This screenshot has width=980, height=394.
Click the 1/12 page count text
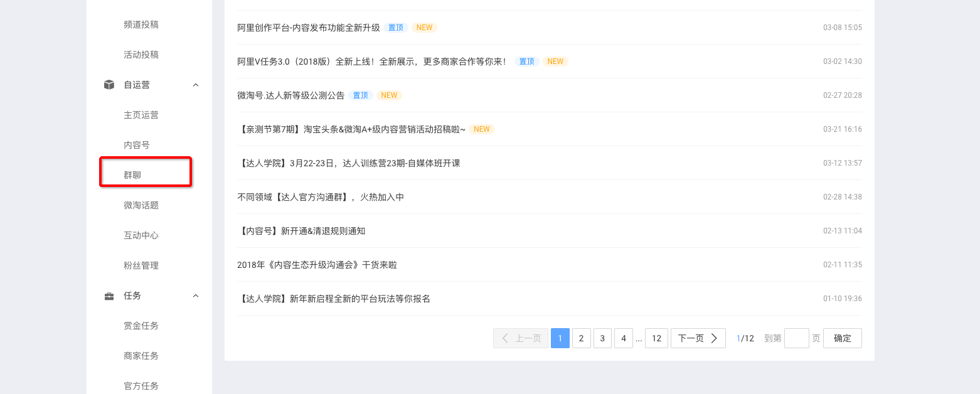click(745, 338)
